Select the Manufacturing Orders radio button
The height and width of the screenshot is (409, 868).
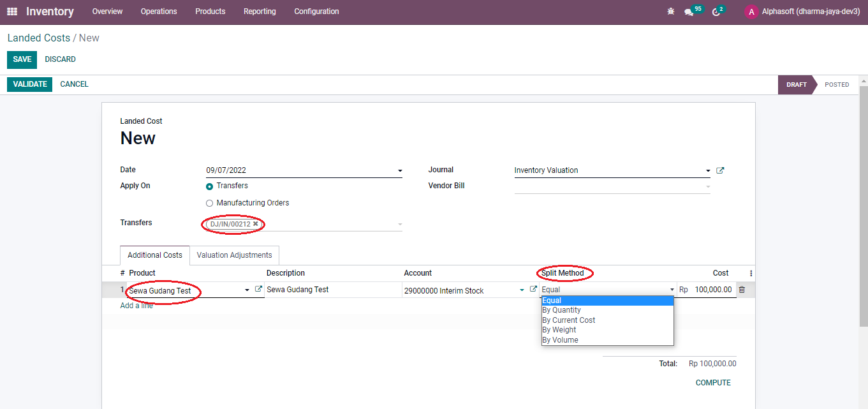click(209, 204)
